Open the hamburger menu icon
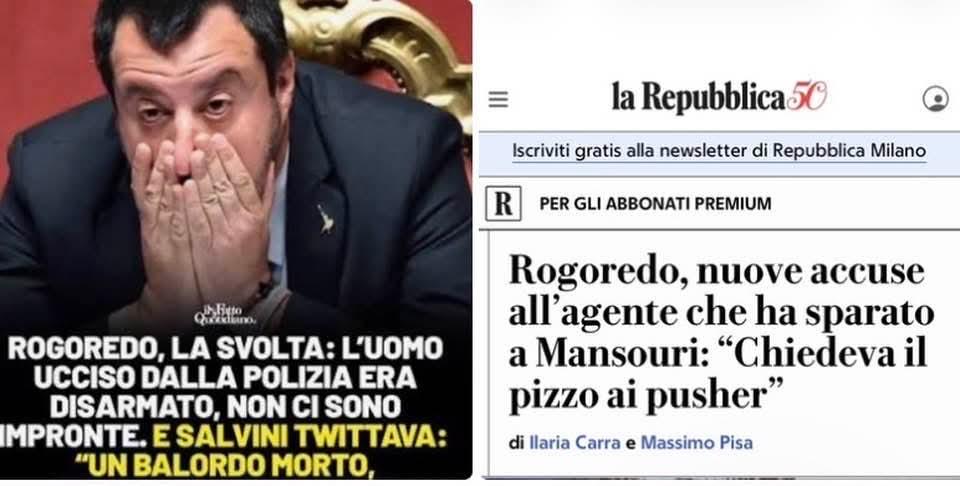Screen dimensions: 960x486 498,99
